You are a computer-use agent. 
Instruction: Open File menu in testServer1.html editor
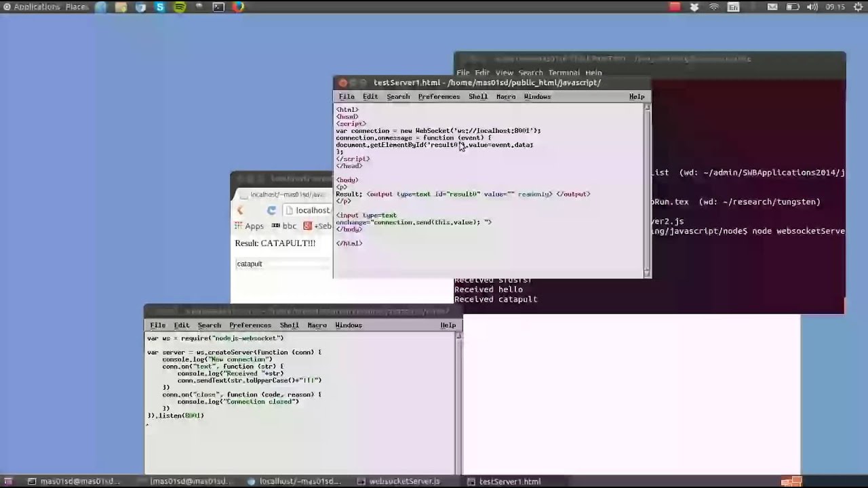point(347,96)
